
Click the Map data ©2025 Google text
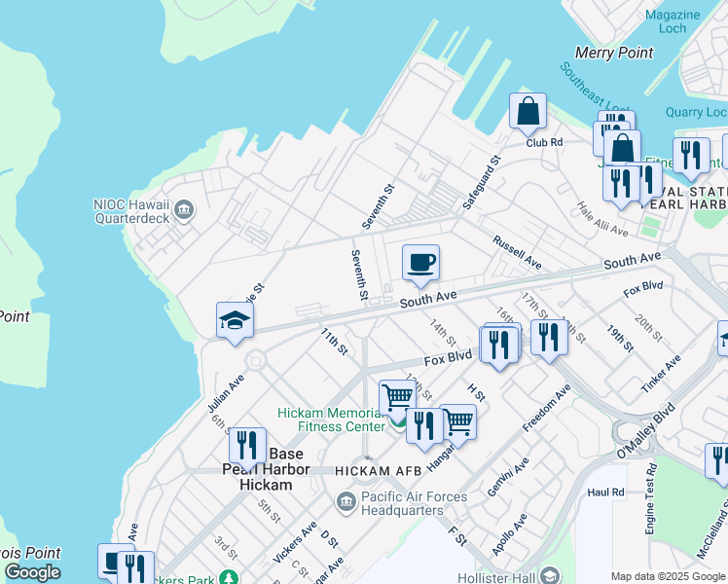click(x=668, y=576)
